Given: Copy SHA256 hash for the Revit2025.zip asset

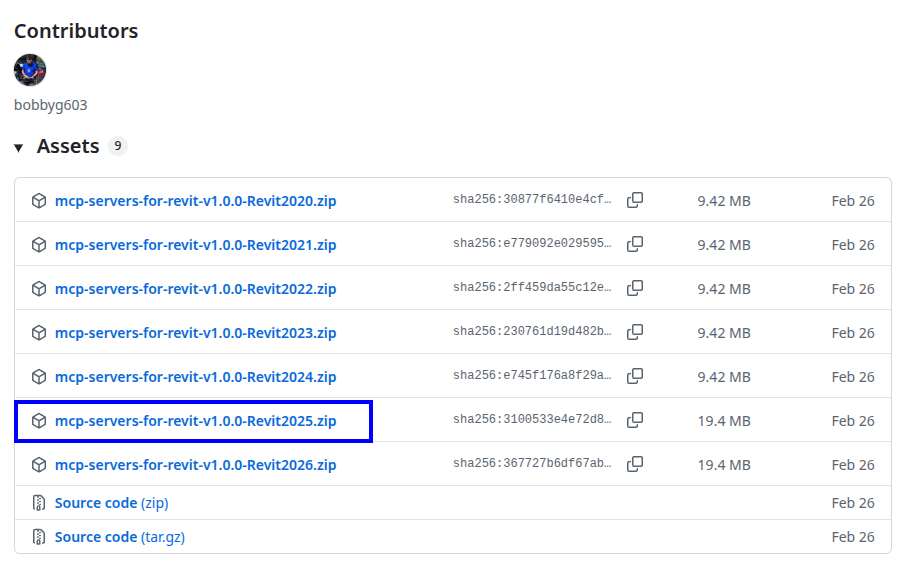Looking at the screenshot, I should pyautogui.click(x=635, y=420).
